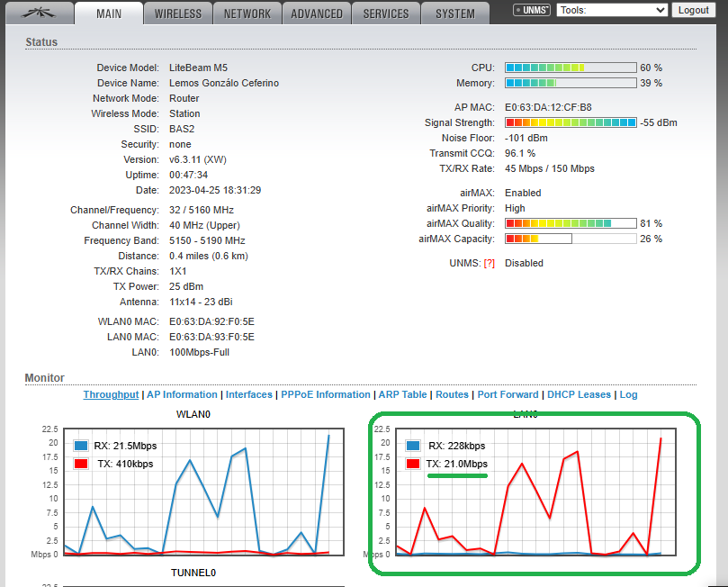This screenshot has width=728, height=587.
Task: View PPPoE Information
Action: click(x=326, y=394)
